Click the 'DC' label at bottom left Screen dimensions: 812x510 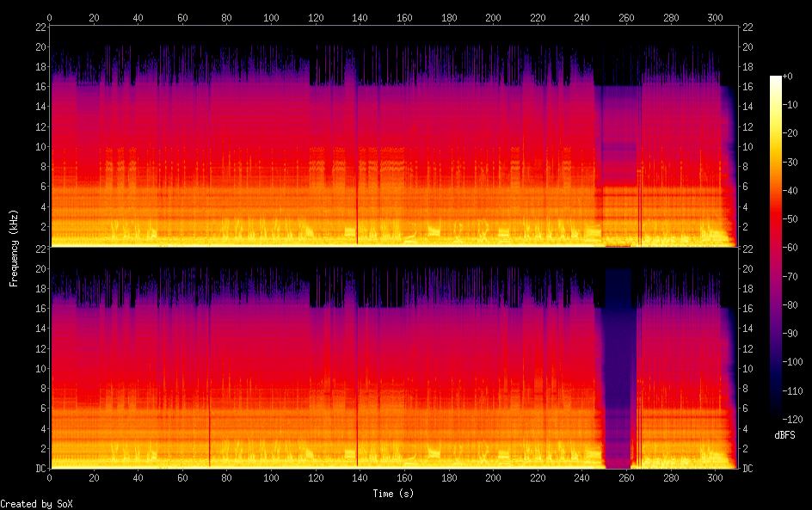(38, 469)
